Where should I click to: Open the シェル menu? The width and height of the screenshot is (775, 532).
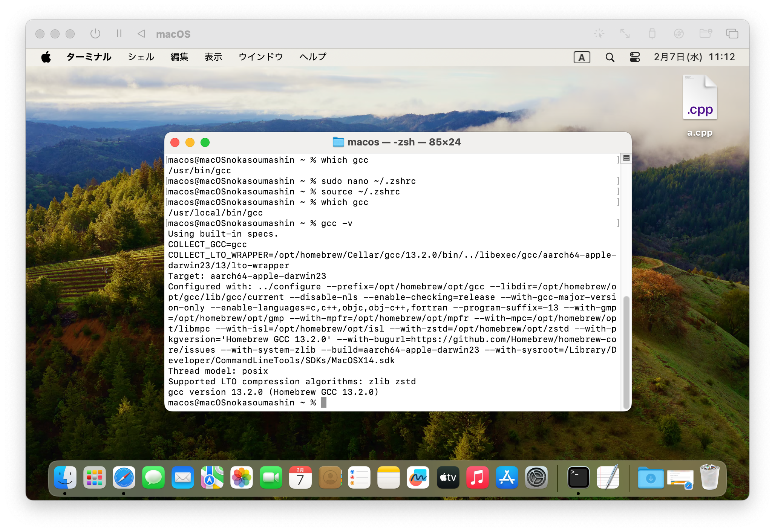tap(141, 57)
